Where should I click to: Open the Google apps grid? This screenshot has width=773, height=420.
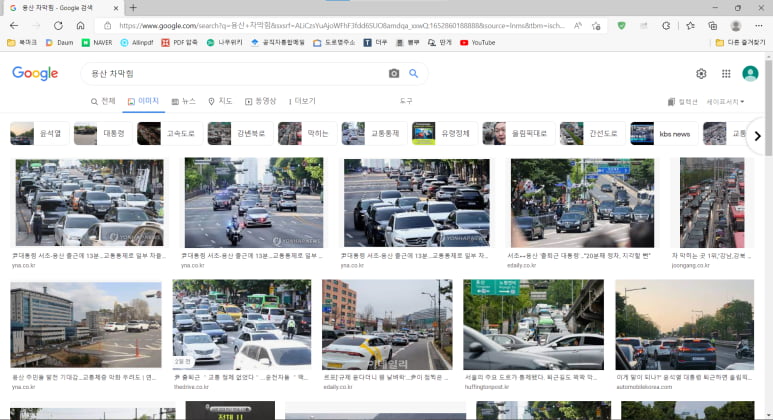point(726,73)
